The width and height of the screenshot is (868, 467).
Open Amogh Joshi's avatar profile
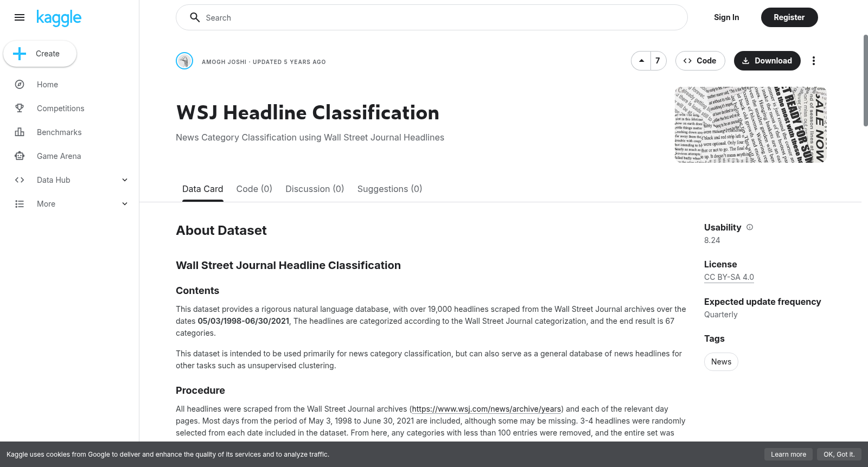[184, 61]
